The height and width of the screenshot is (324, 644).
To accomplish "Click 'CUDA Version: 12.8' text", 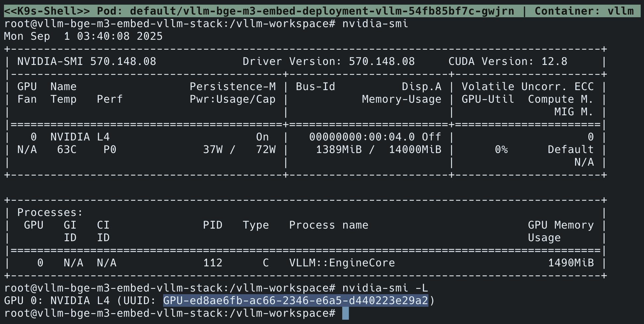I will (x=508, y=62).
